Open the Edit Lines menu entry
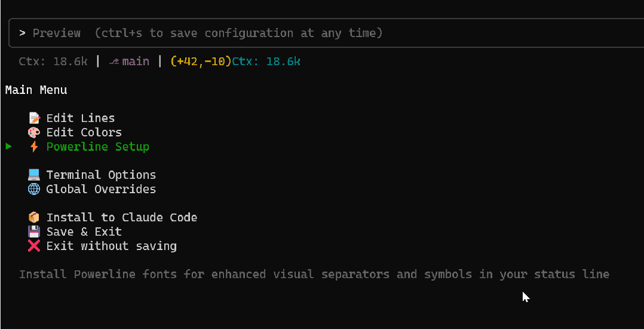The image size is (644, 329). click(x=81, y=118)
